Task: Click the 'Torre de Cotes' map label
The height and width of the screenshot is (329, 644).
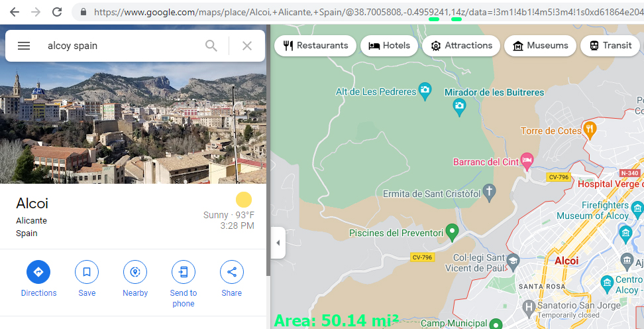Action: click(x=551, y=131)
